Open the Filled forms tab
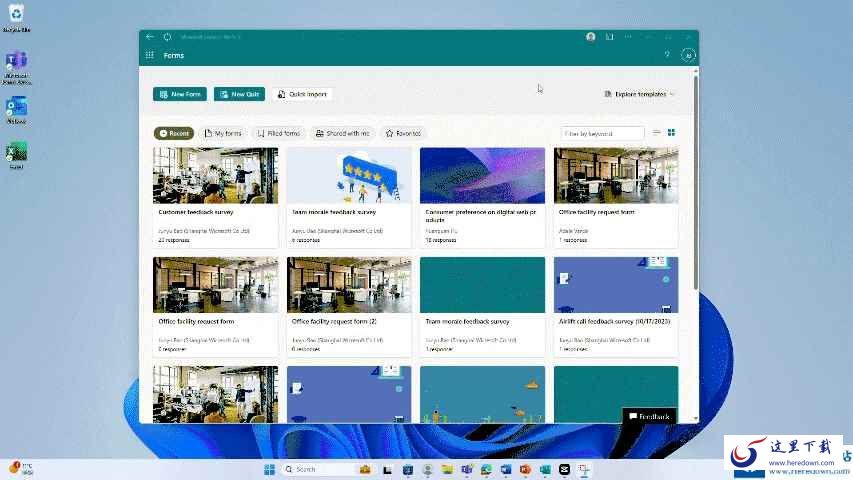 tap(279, 133)
